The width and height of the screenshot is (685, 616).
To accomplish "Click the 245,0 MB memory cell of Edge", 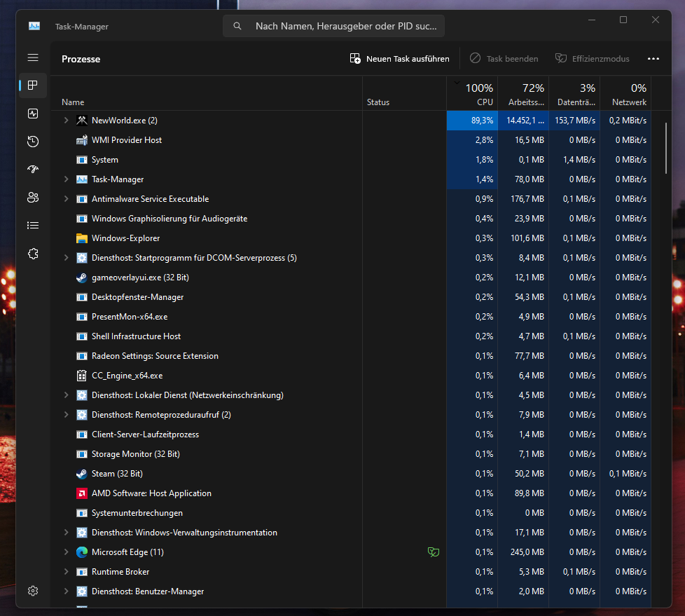I will click(523, 552).
